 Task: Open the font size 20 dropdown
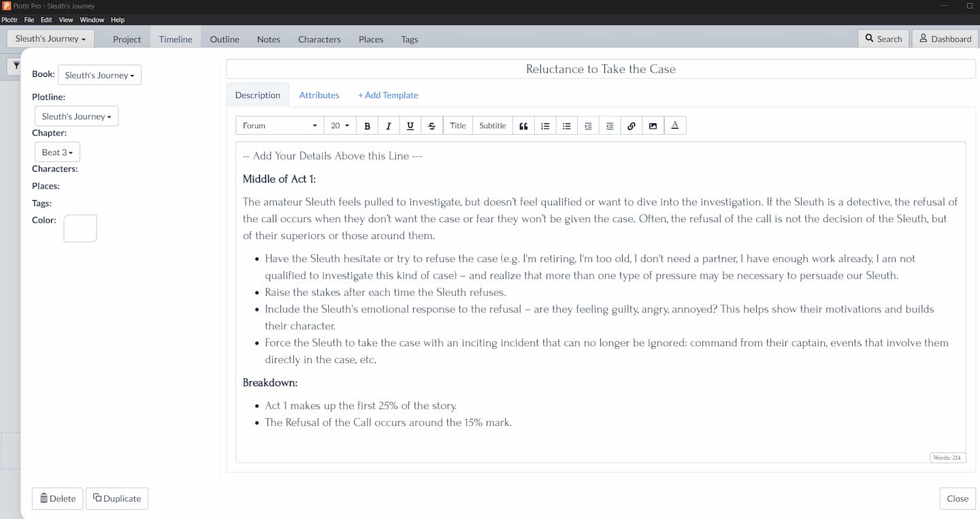click(340, 126)
